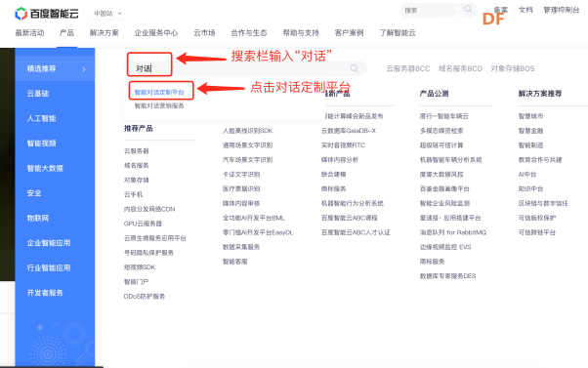
Task: Open 内容分发网络CDN product link
Action: (x=149, y=209)
